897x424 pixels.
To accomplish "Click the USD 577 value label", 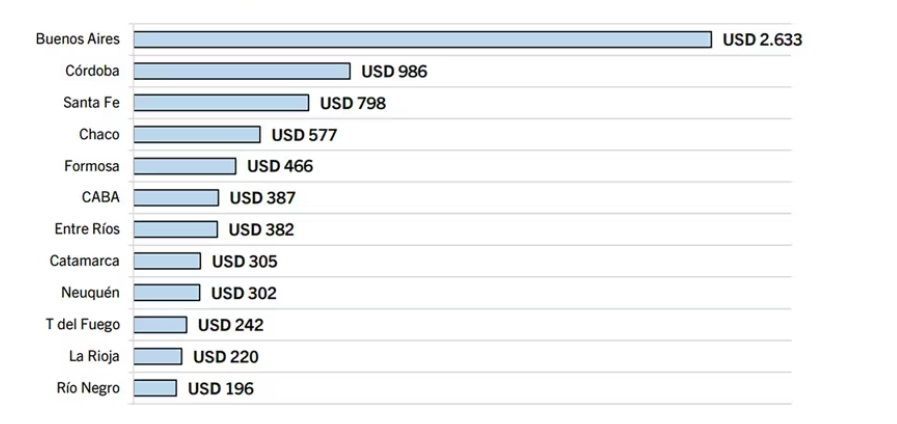I will [304, 135].
